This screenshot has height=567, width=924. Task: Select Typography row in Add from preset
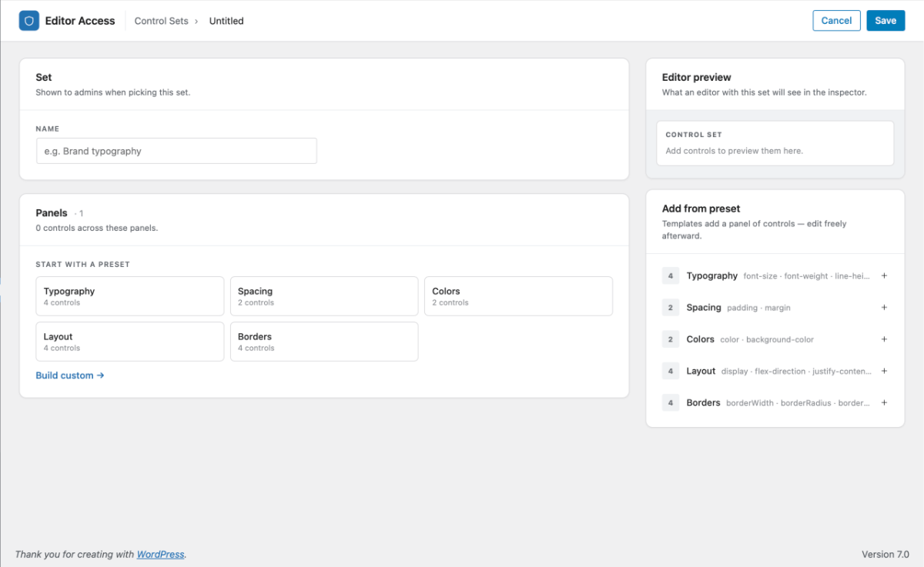(x=775, y=275)
